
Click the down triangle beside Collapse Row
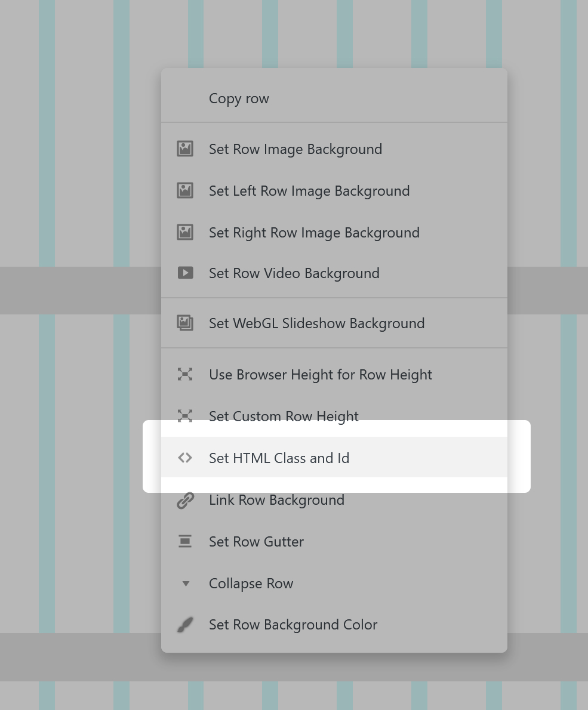click(186, 584)
